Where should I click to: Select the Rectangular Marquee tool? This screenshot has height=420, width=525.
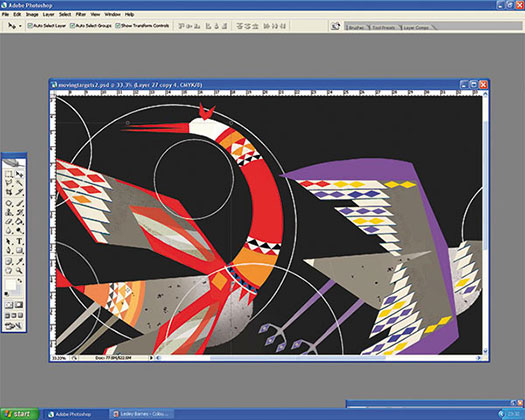9,174
